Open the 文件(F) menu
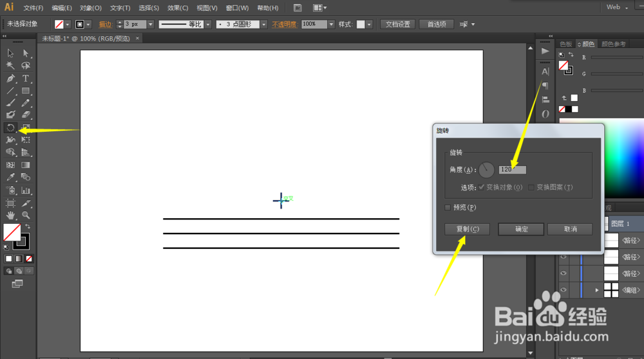This screenshot has width=644, height=359. [x=33, y=8]
